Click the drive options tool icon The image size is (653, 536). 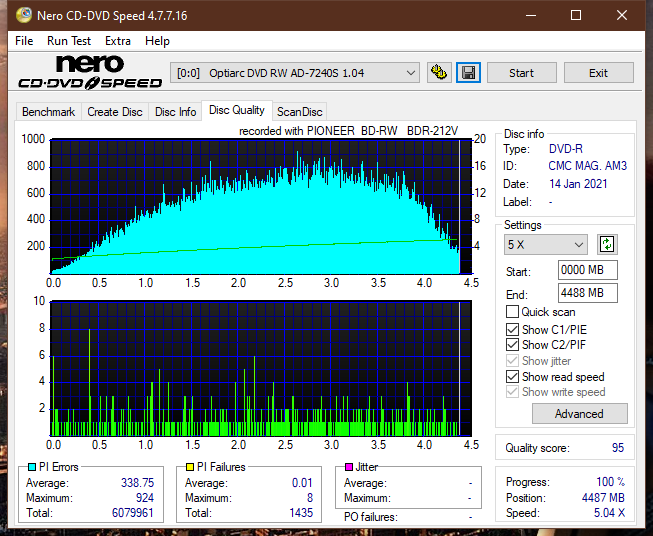coord(439,73)
